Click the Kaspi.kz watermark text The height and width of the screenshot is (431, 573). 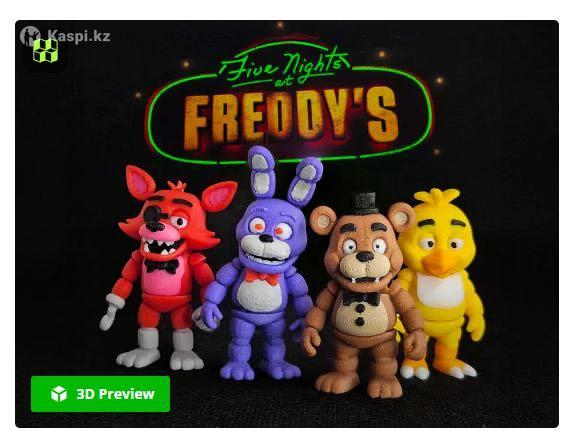79,36
